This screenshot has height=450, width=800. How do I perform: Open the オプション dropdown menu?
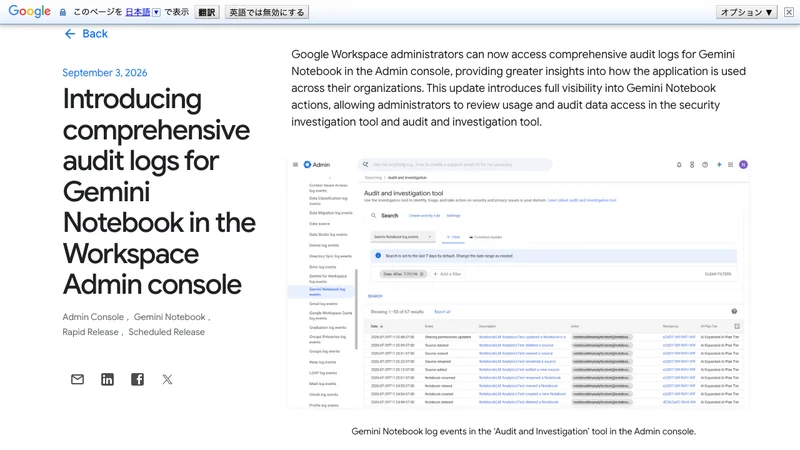pos(746,12)
